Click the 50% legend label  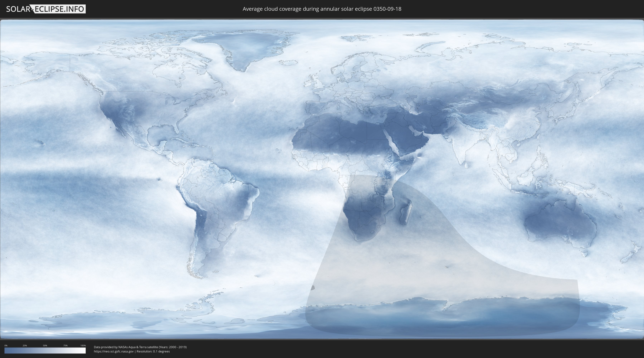tap(45, 345)
